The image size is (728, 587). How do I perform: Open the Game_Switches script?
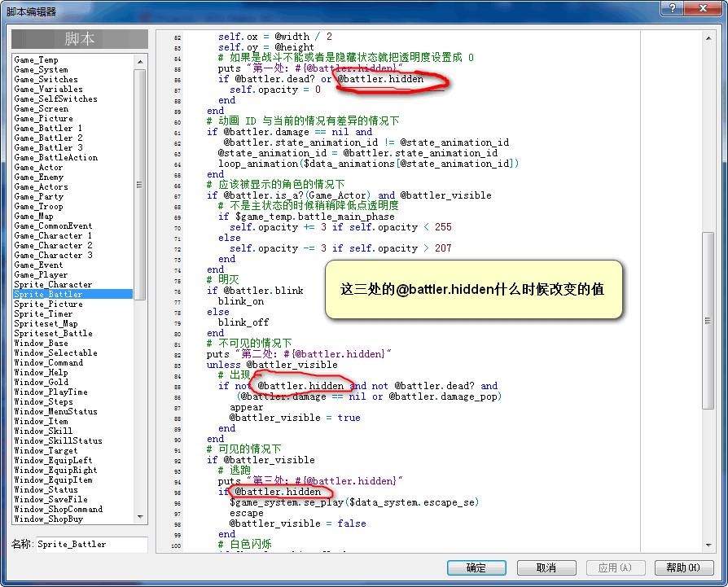pos(46,79)
